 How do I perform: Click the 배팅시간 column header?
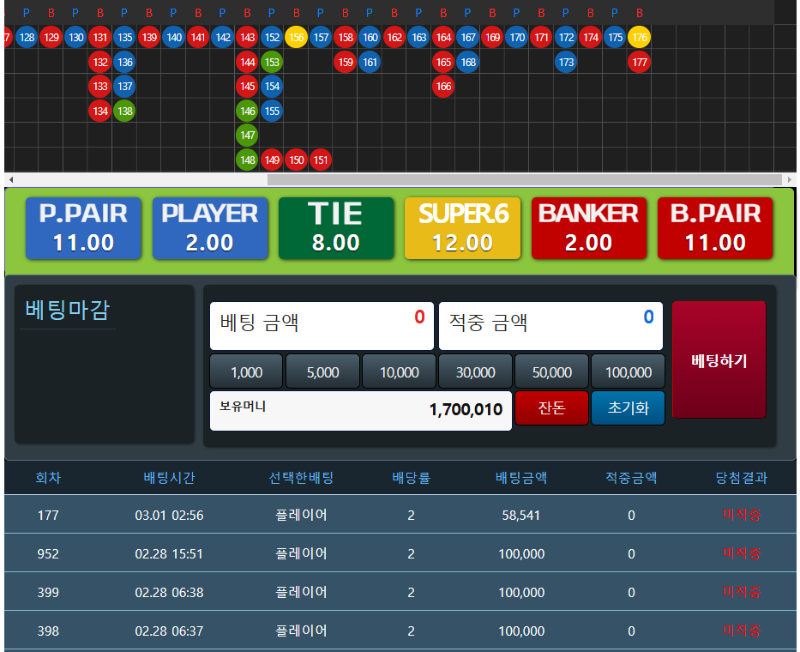[x=169, y=478]
